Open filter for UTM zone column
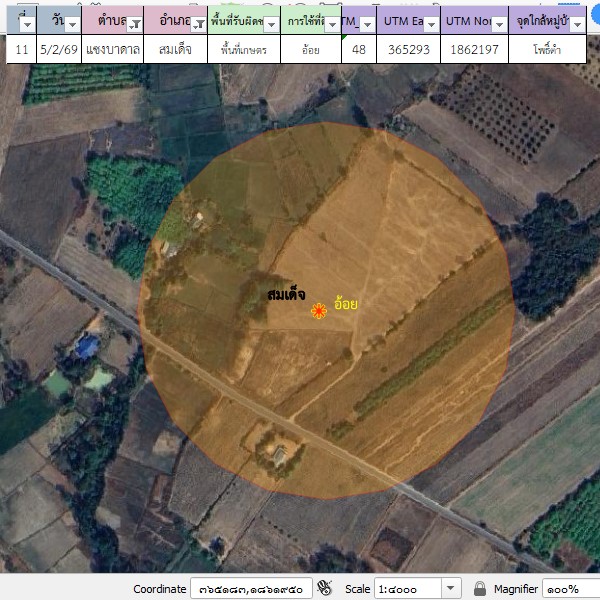The width and height of the screenshot is (600, 600). coord(367,24)
